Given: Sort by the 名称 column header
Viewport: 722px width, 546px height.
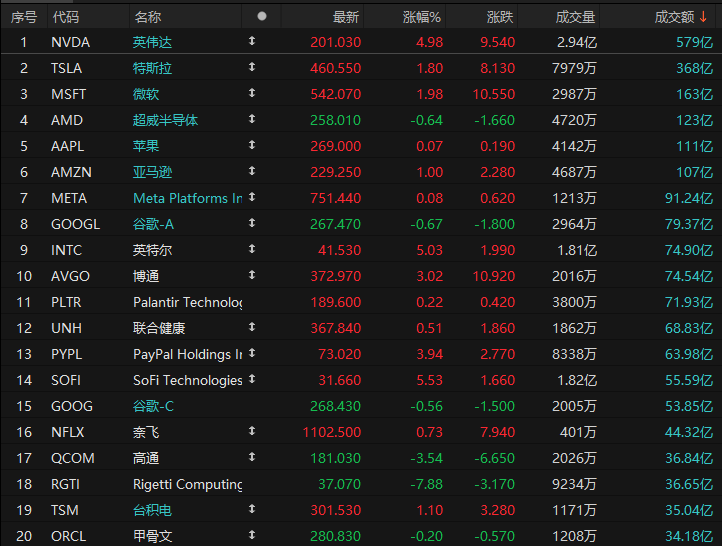Looking at the screenshot, I should pyautogui.click(x=148, y=17).
